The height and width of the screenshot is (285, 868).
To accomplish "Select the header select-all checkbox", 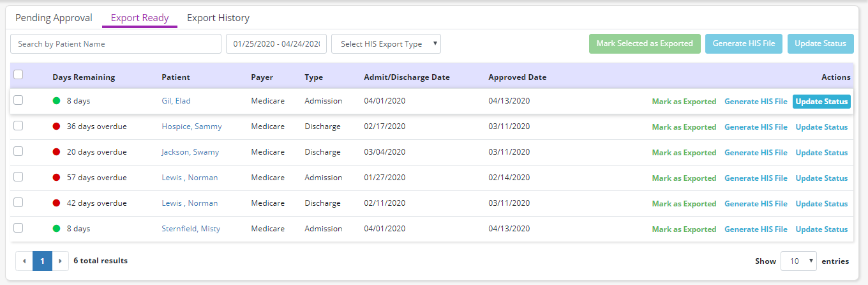I will click(19, 75).
